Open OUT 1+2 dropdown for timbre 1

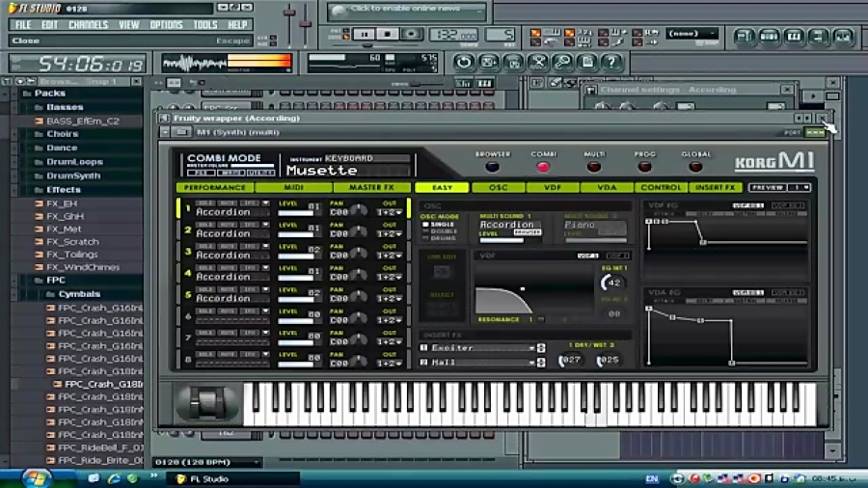click(390, 212)
